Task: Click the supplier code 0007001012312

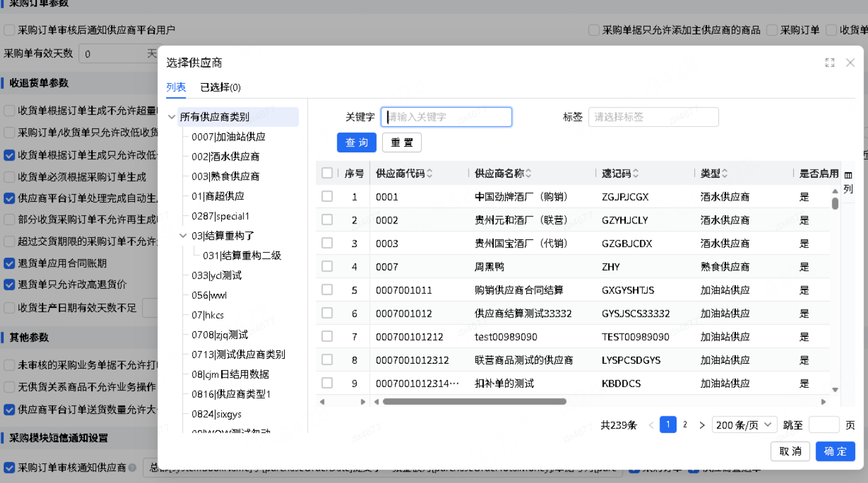Action: pos(412,360)
